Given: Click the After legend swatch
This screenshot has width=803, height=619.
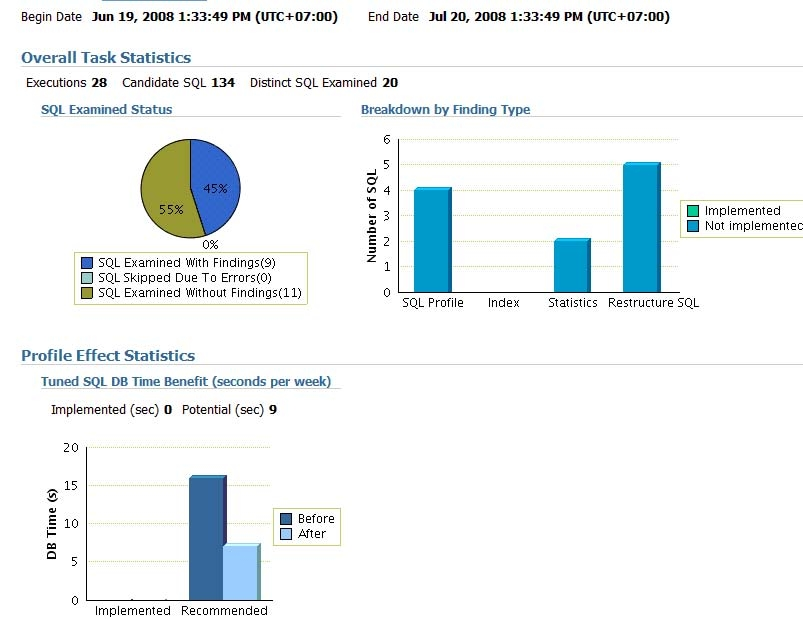Looking at the screenshot, I should pos(286,534).
